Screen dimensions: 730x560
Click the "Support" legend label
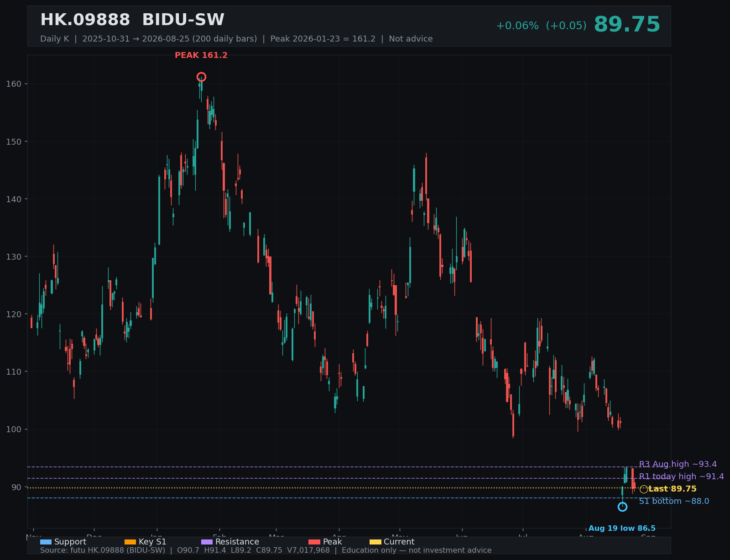click(x=70, y=542)
